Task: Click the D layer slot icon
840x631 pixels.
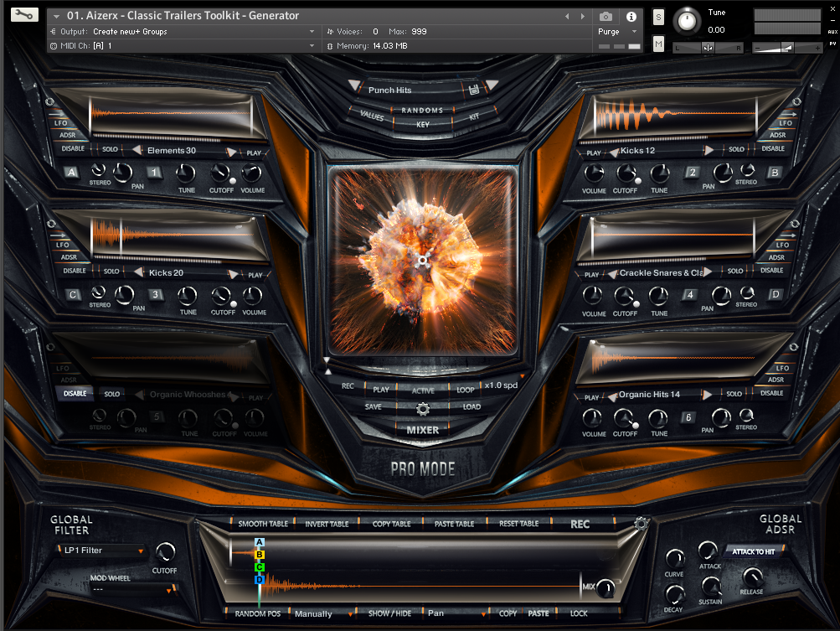Action: (x=775, y=294)
